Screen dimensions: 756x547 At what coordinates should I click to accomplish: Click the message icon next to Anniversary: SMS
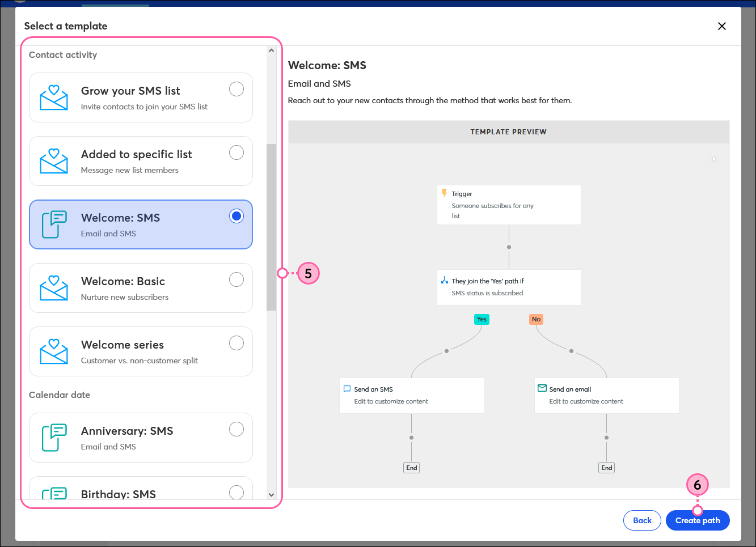tap(53, 438)
